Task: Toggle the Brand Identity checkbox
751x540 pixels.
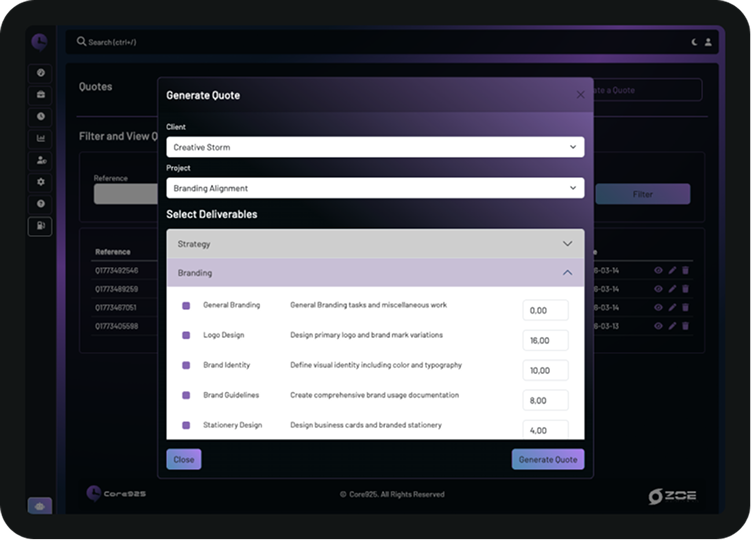Action: pyautogui.click(x=186, y=366)
